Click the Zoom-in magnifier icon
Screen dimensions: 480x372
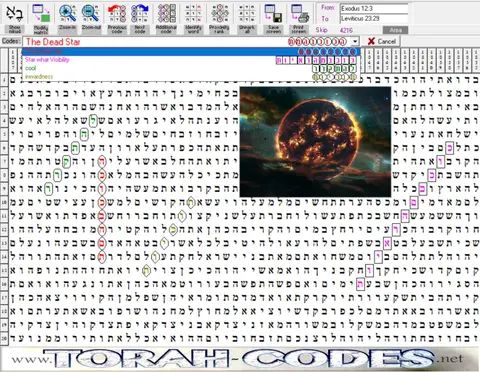click(67, 13)
